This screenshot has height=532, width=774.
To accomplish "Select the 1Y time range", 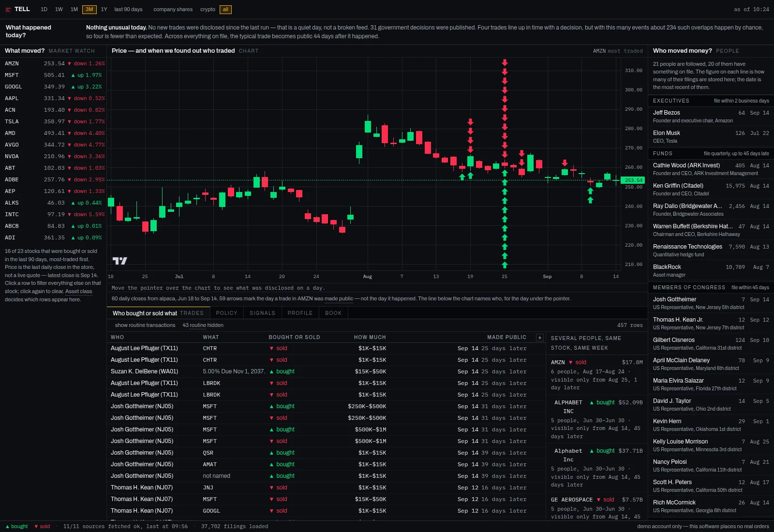I will pos(104,9).
